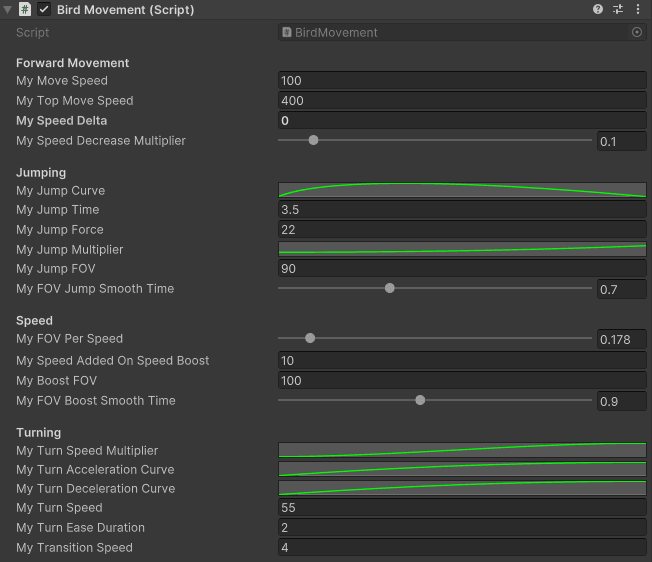Click the My Jump Time label
The height and width of the screenshot is (562, 652).
click(58, 210)
